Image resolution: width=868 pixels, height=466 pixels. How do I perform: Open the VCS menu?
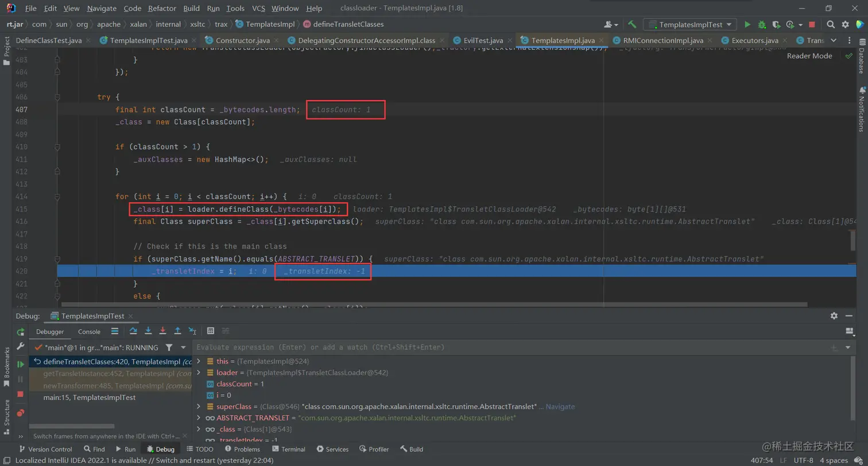coord(258,9)
